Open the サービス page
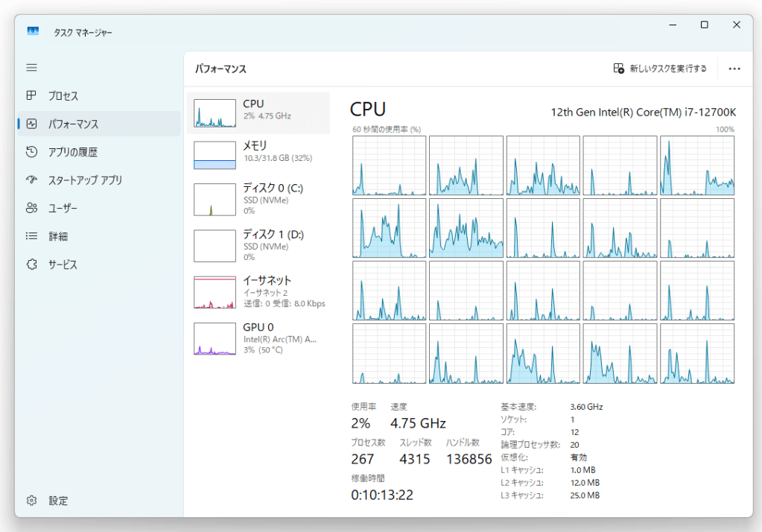Image resolution: width=762 pixels, height=532 pixels. [63, 265]
